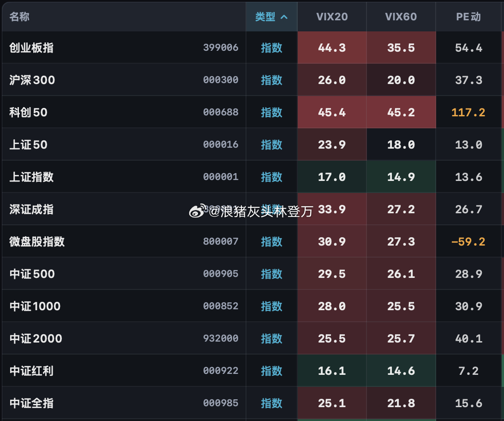Viewport: 504px width, 421px height.
Task: Click PE value 37.3
Action: click(x=468, y=80)
